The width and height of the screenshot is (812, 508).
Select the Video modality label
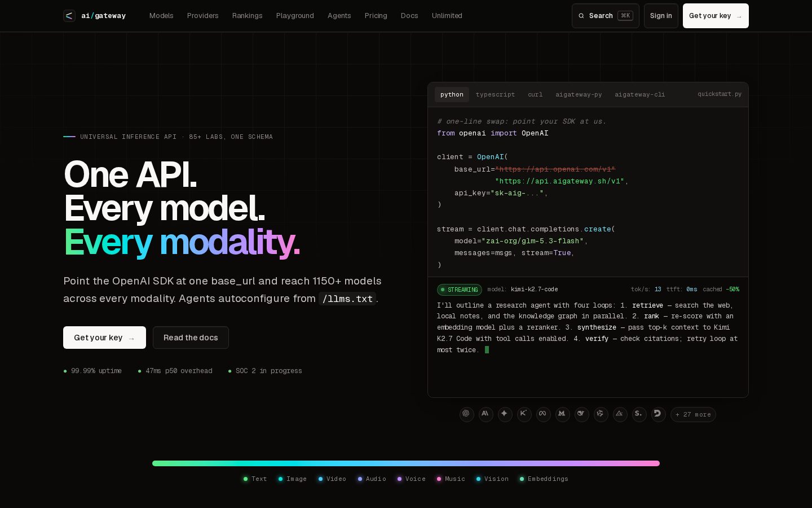point(332,479)
